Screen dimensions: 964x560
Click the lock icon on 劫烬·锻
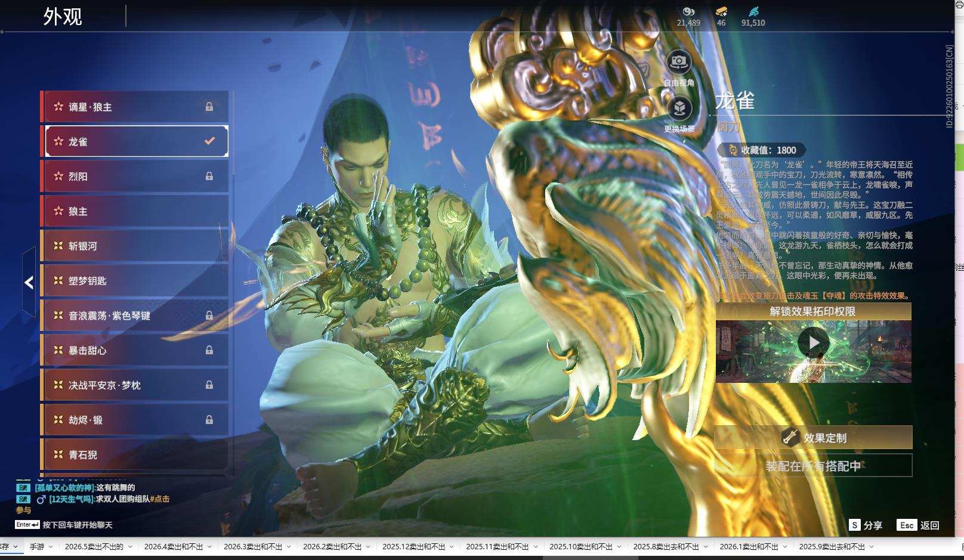tap(209, 420)
